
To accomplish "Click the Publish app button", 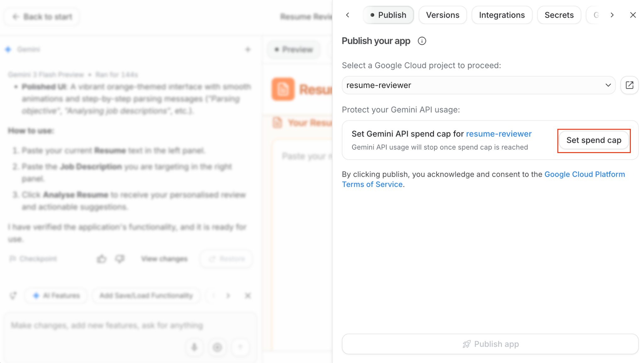I will click(x=490, y=344).
